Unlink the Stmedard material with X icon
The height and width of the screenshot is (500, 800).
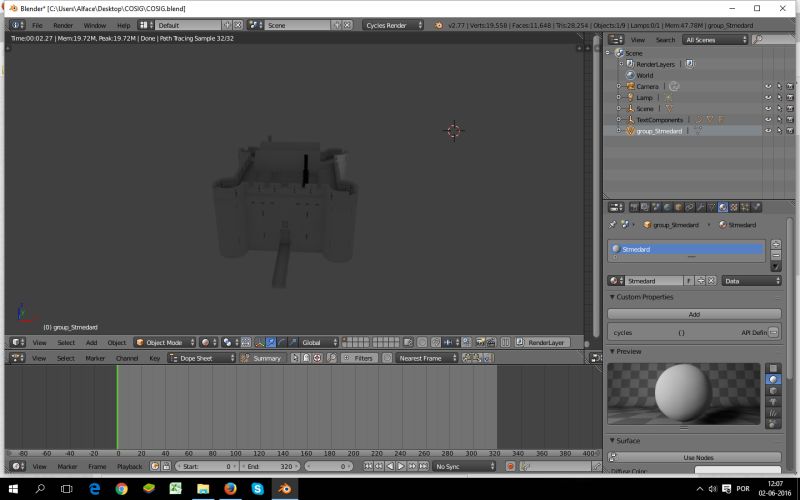pos(711,281)
